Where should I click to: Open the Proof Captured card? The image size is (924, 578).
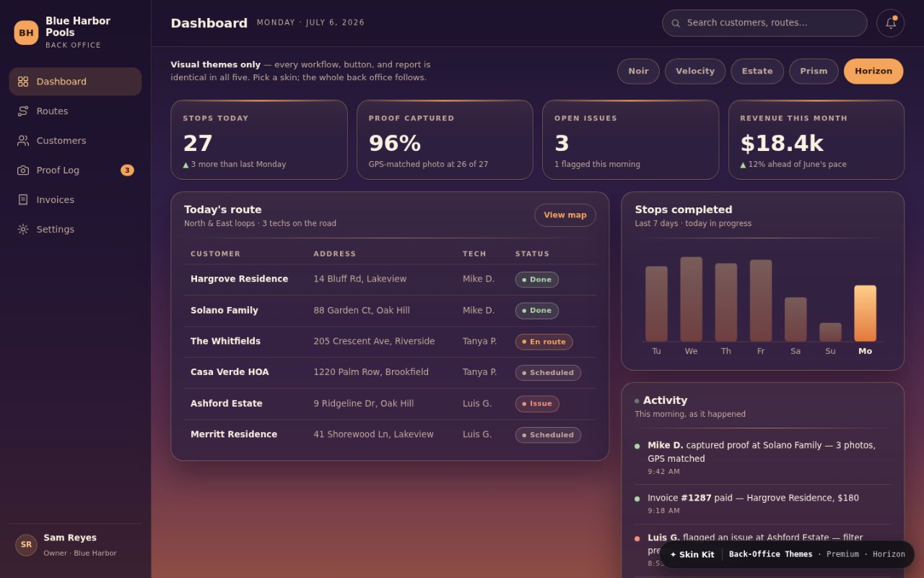(x=445, y=140)
